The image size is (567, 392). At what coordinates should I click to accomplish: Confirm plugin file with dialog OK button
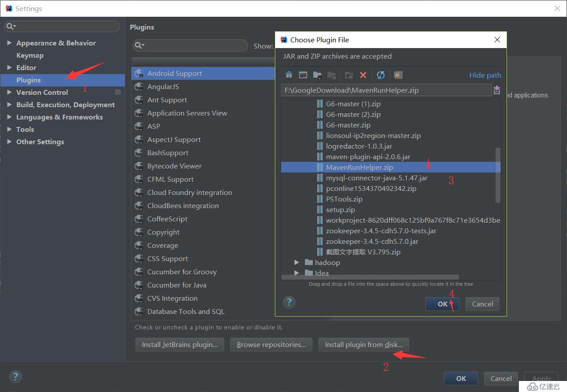(442, 304)
